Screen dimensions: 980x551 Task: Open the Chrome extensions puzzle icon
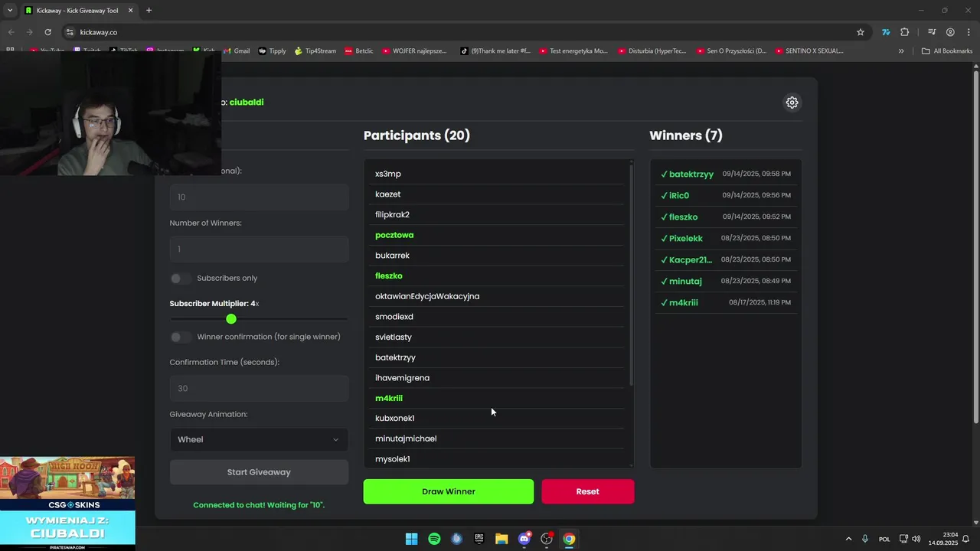904,32
